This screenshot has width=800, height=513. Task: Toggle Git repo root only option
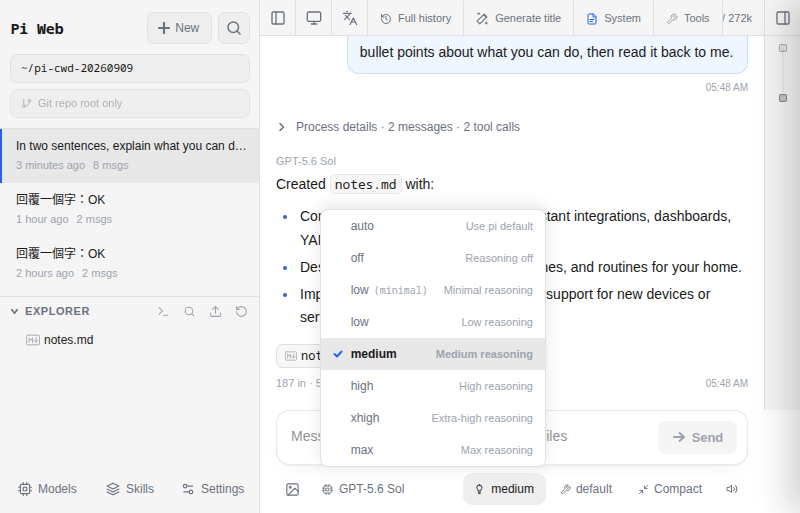130,104
